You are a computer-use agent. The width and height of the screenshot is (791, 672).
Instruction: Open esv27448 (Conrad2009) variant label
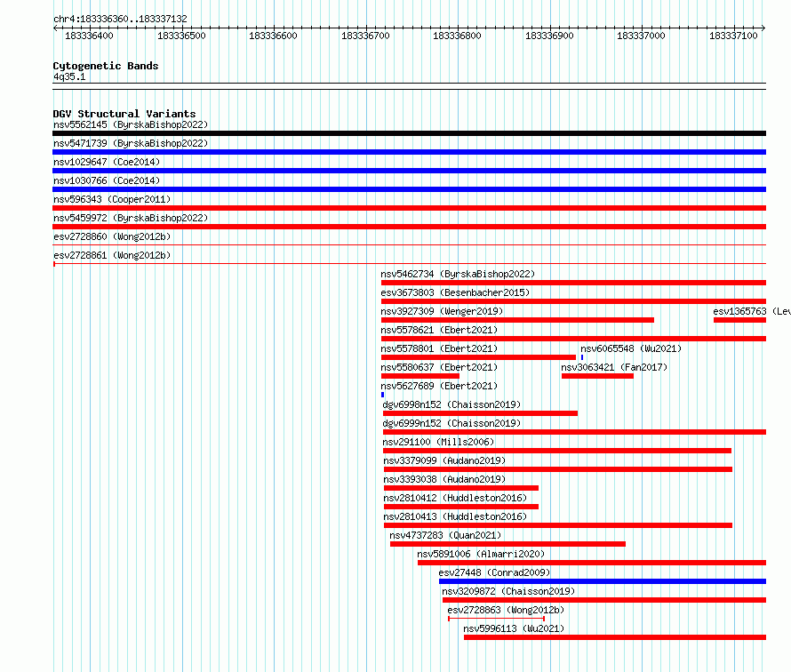494,572
